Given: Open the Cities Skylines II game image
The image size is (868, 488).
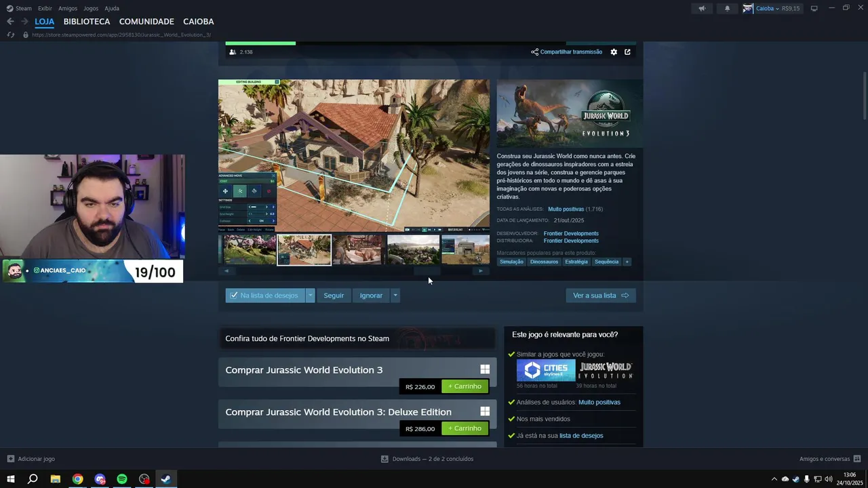Looking at the screenshot, I should (x=546, y=370).
